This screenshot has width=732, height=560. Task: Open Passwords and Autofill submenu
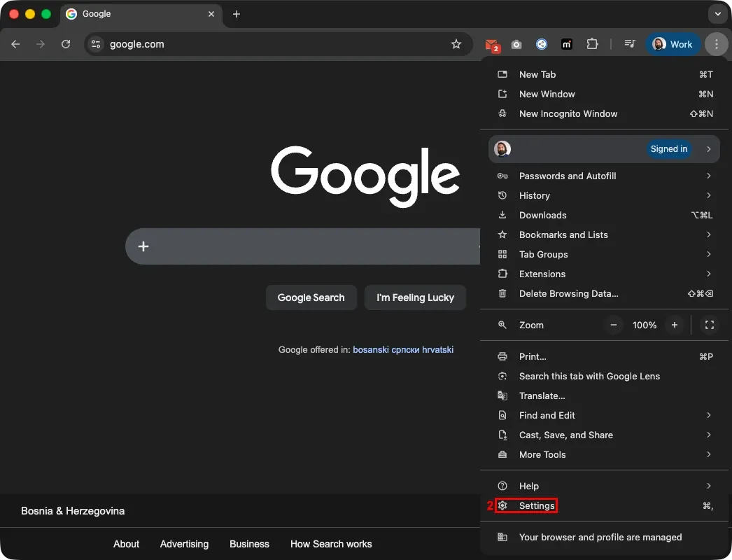click(x=604, y=176)
